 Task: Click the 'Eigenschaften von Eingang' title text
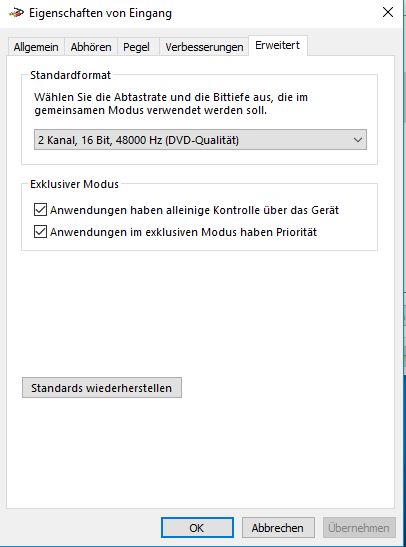pyautogui.click(x=100, y=13)
